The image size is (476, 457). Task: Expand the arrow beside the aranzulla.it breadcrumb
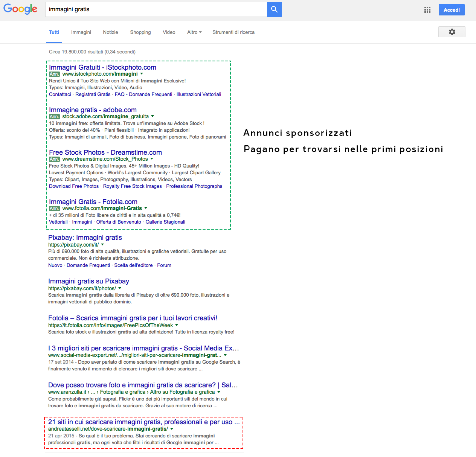(219, 392)
